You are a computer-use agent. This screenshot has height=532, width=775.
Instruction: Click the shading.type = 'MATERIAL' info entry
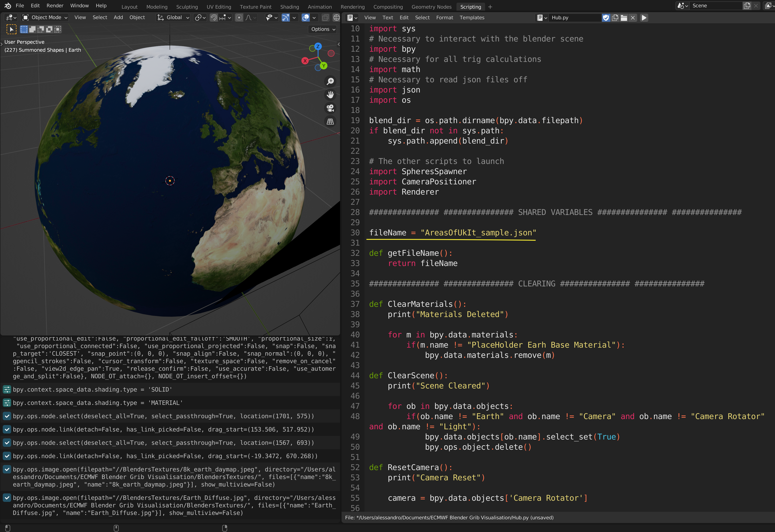(170, 403)
